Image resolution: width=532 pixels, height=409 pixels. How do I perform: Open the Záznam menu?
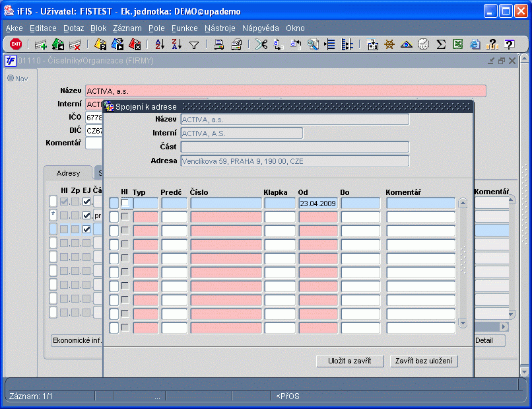tap(127, 28)
